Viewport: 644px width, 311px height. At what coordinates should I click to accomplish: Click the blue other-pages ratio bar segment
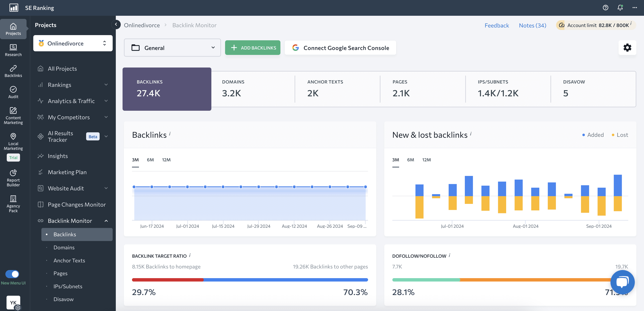pos(286,280)
